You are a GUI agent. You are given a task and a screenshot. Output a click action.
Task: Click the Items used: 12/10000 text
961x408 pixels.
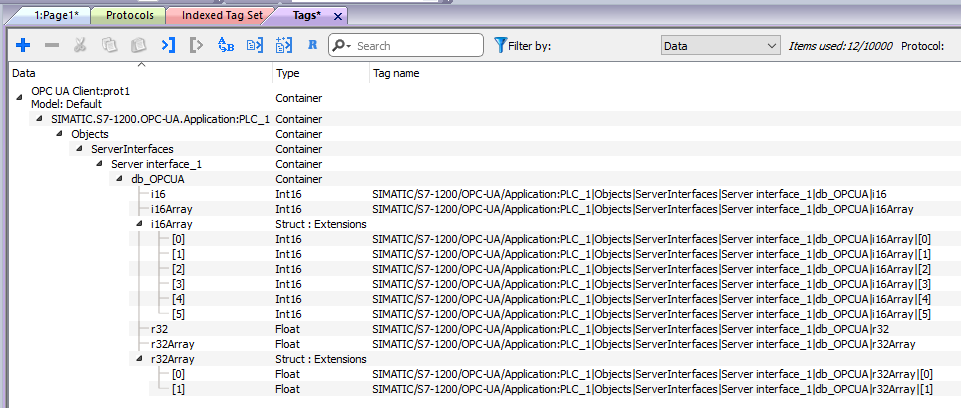840,46
